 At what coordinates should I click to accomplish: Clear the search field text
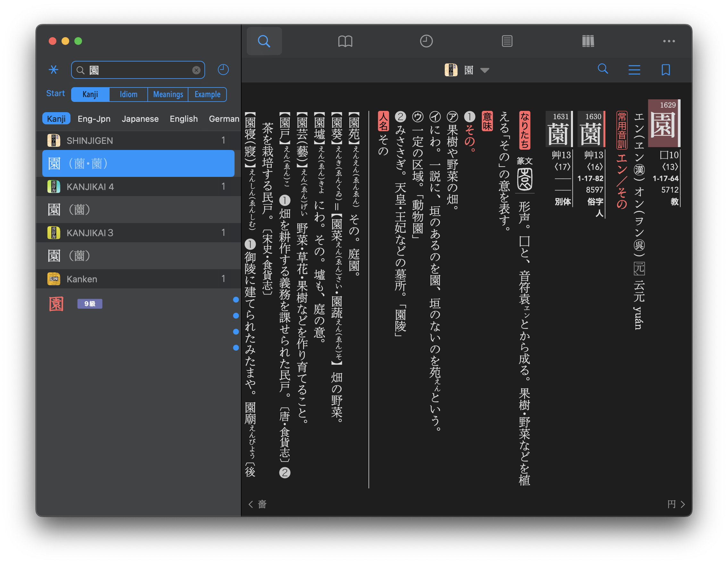click(x=196, y=70)
